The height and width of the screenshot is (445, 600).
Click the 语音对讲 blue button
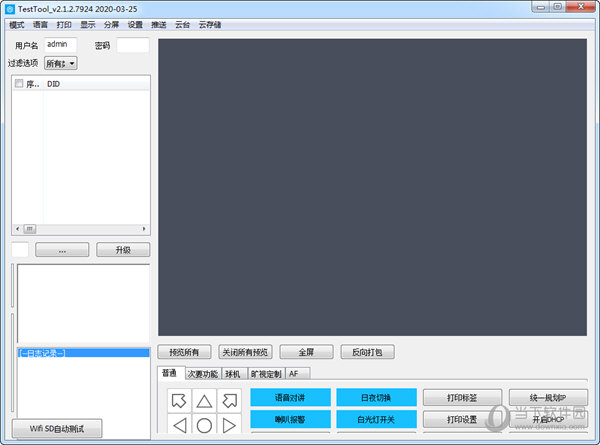[x=290, y=398]
